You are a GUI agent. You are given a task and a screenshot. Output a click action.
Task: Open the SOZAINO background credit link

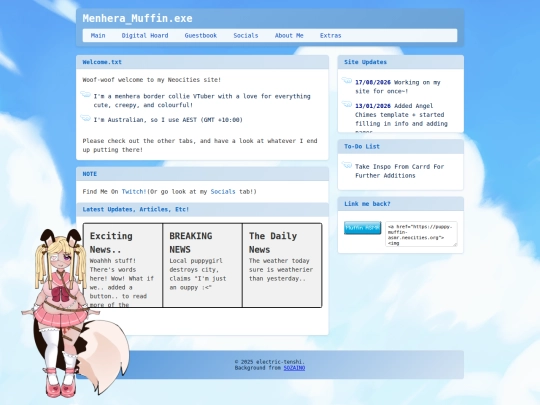[x=294, y=368]
